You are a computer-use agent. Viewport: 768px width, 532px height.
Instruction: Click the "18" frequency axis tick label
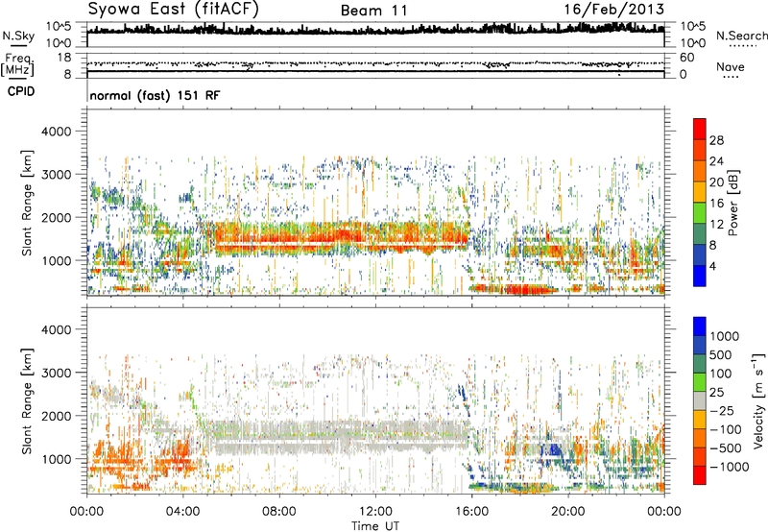(64, 58)
